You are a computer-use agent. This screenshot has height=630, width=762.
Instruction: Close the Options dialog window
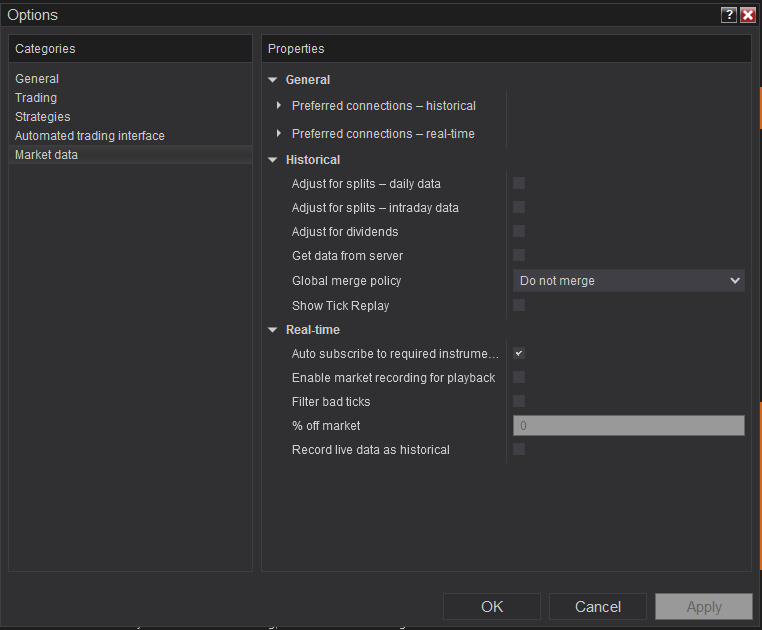pos(747,15)
